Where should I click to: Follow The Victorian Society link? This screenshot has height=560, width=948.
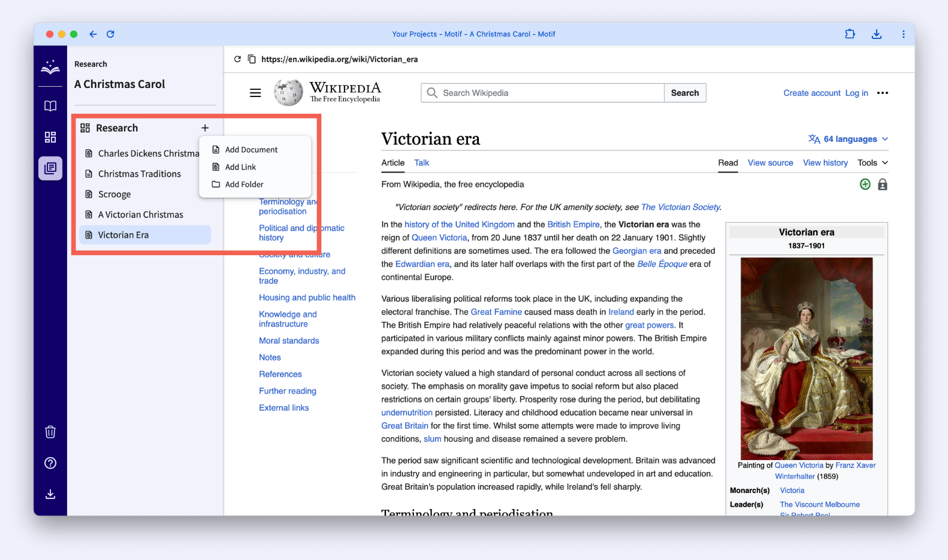[680, 207]
